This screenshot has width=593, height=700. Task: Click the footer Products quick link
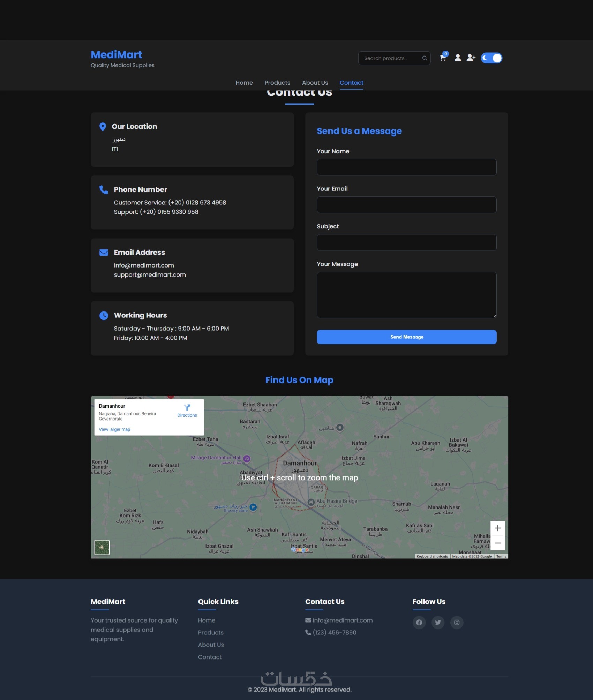click(x=211, y=632)
